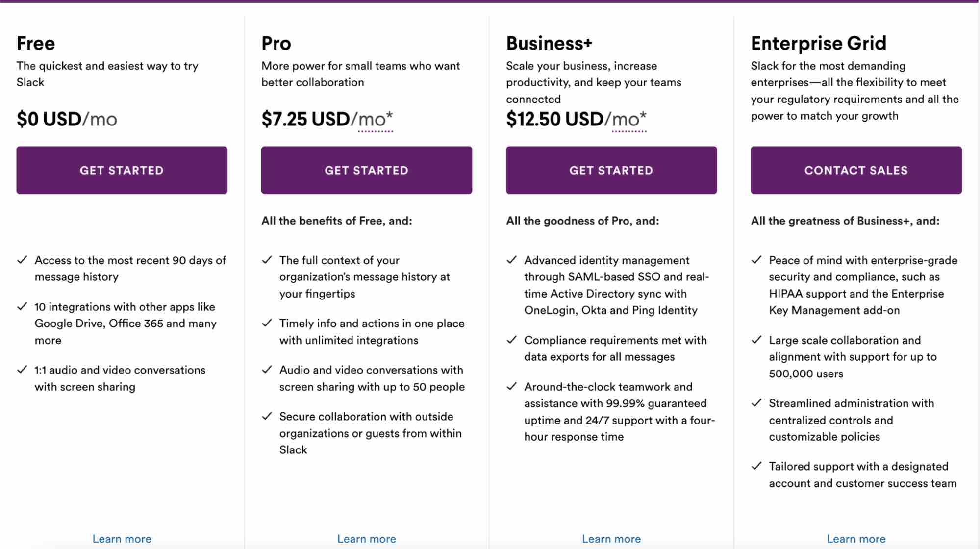
Task: Open Learn more under the Business+ column
Action: [611, 538]
